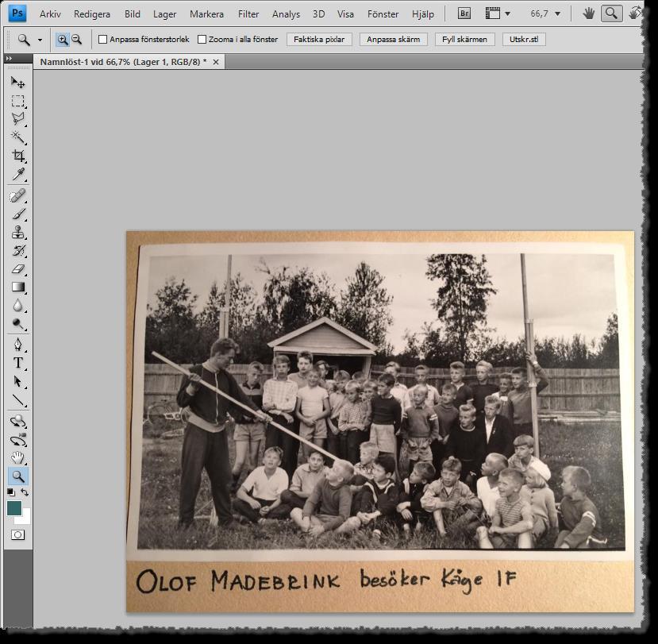
Task: Switch to zoom out mode
Action: click(x=76, y=40)
